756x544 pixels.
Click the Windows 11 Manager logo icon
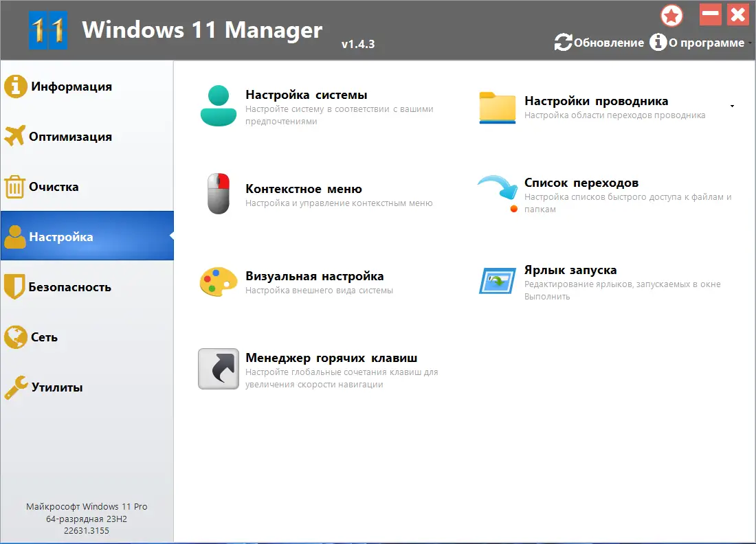point(47,30)
